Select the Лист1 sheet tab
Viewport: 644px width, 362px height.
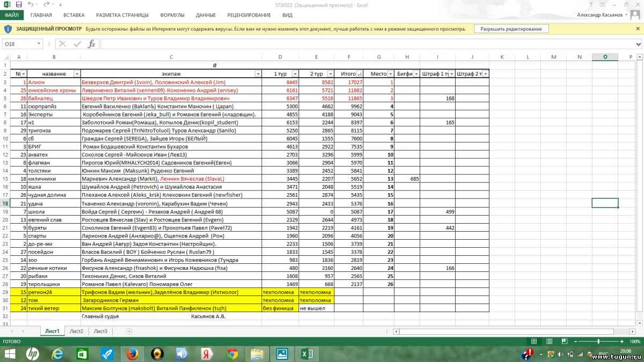(52, 331)
